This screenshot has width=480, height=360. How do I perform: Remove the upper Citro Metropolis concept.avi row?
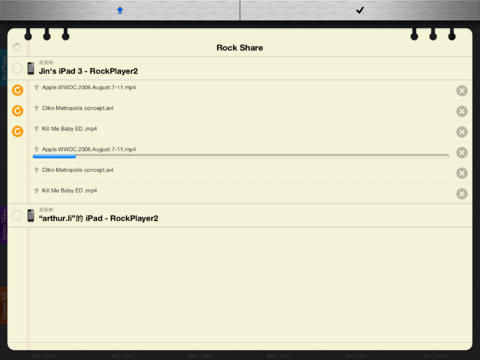click(x=462, y=111)
